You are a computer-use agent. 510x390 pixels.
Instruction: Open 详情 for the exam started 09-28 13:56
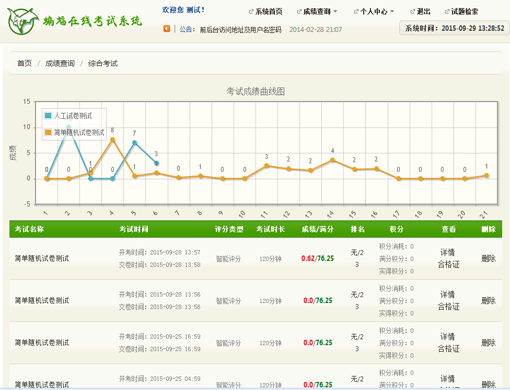(448, 294)
